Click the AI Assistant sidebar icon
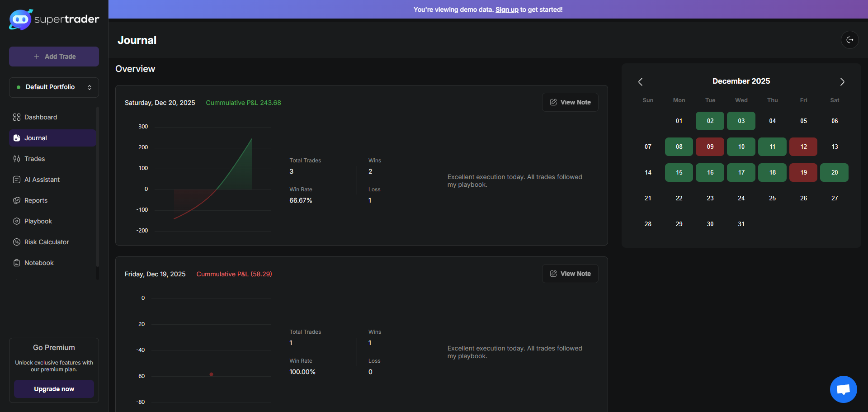This screenshot has width=868, height=412. pos(17,180)
